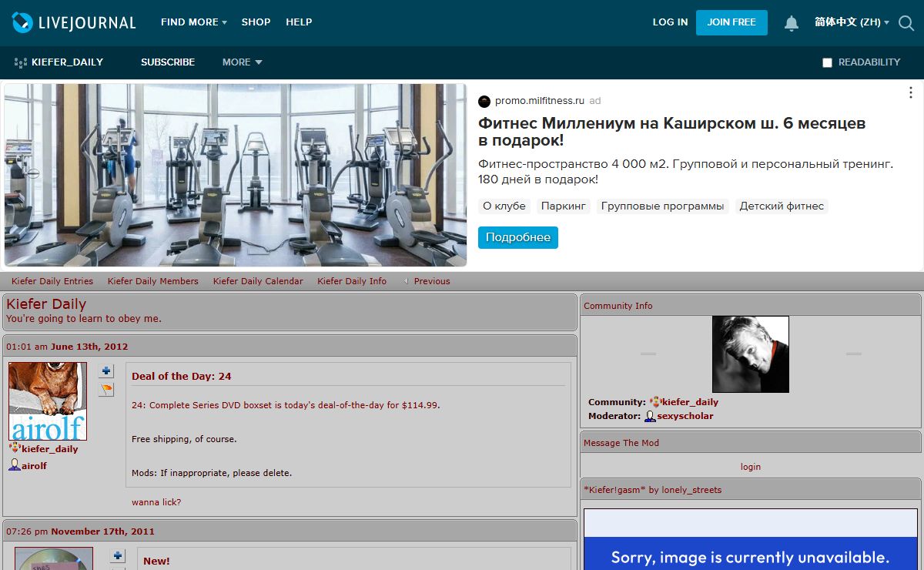Viewport: 924px width, 570px height.
Task: Click Групповые программы ad chip
Action: click(x=663, y=206)
